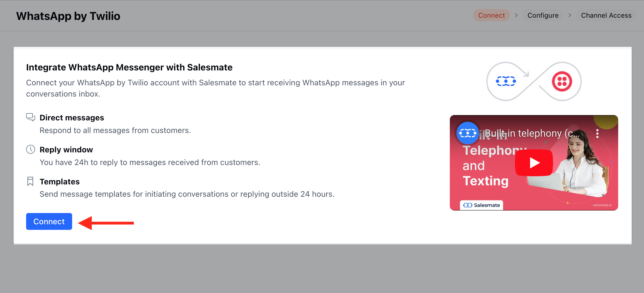Image resolution: width=644 pixels, height=293 pixels.
Task: Click the Direct messages chat icon
Action: tap(31, 117)
